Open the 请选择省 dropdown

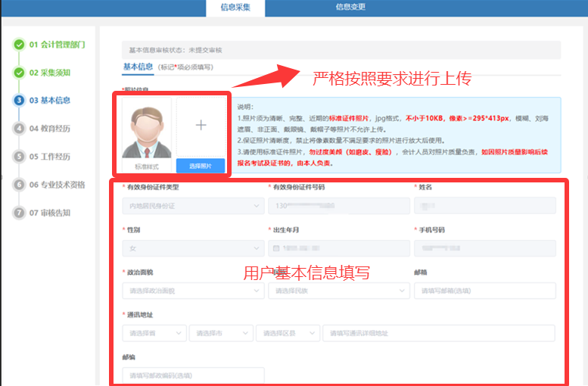click(154, 333)
